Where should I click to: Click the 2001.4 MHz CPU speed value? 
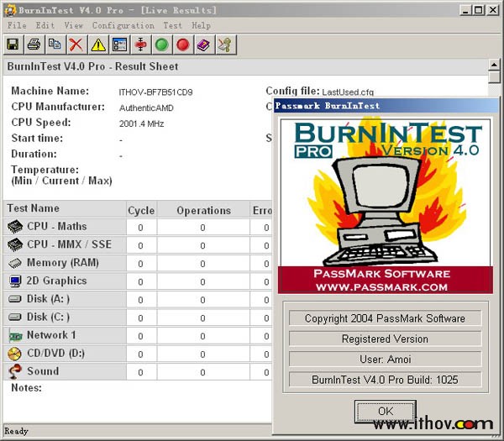pyautogui.click(x=141, y=123)
